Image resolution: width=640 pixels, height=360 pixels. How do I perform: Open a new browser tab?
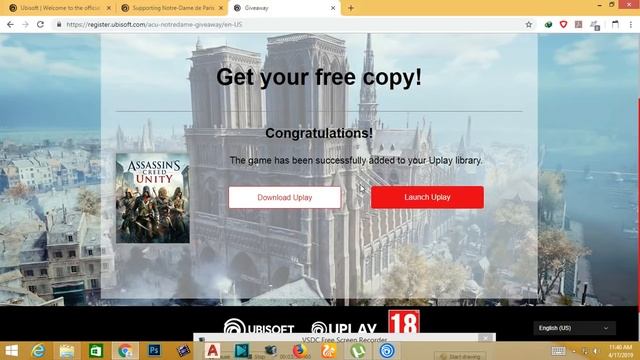[x=351, y=8]
